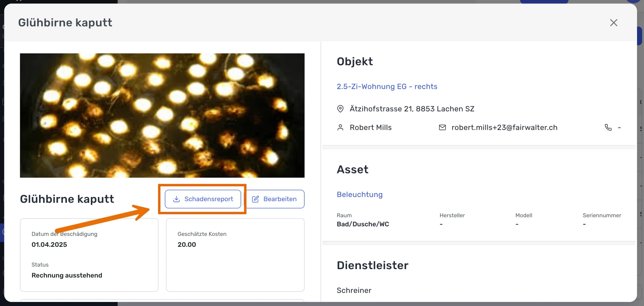Select the room value Bad/Dusche/WC
The height and width of the screenshot is (306, 644).
tap(363, 224)
